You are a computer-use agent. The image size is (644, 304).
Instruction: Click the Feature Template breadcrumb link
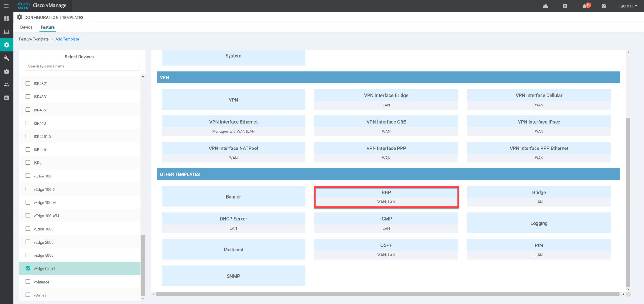(34, 39)
